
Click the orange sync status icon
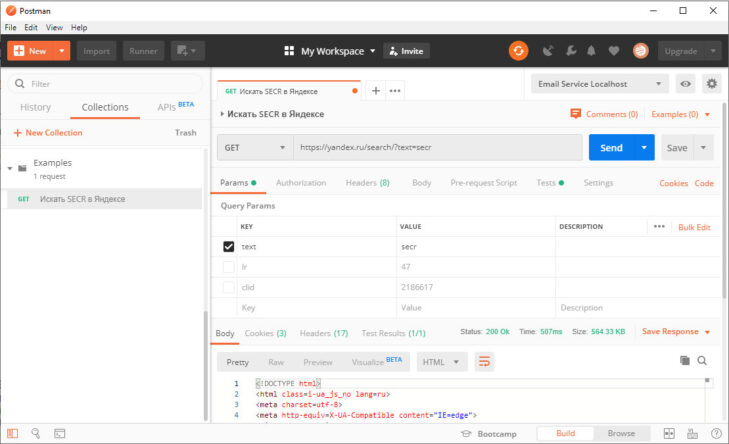point(518,50)
